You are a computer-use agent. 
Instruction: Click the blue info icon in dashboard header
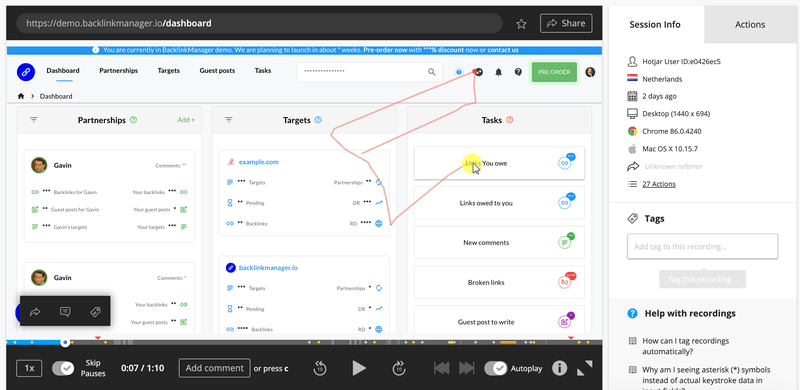(459, 72)
